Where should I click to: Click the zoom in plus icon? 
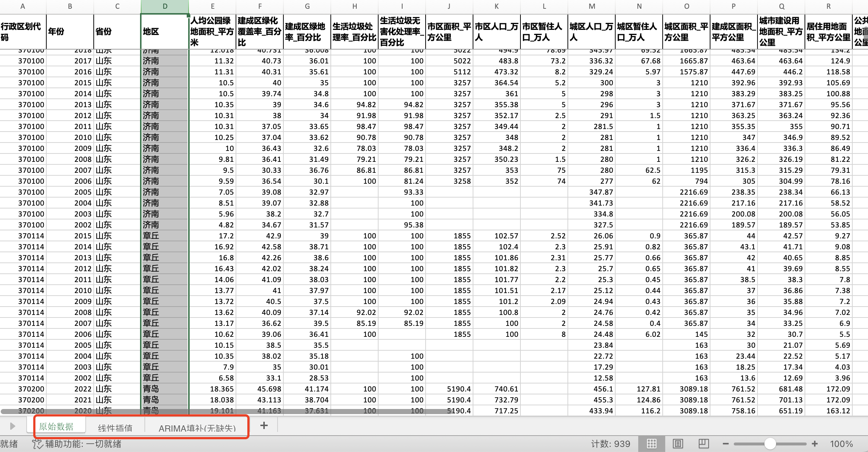815,444
